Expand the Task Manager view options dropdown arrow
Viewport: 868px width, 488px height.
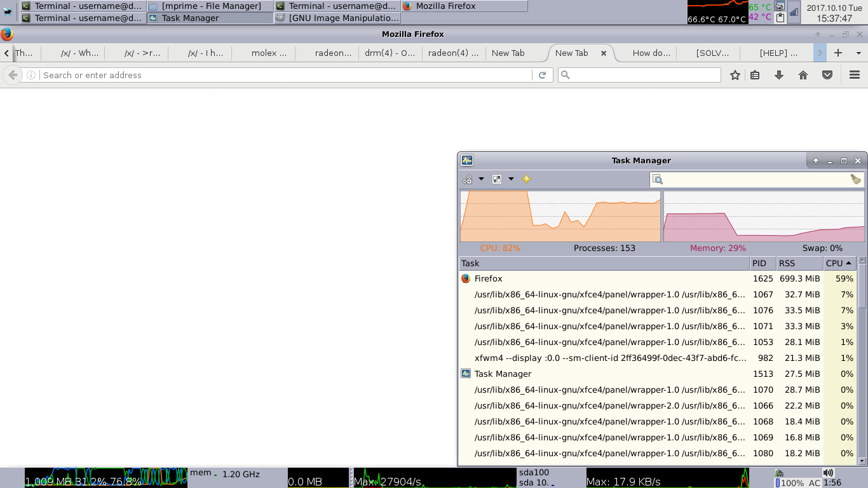(x=511, y=179)
